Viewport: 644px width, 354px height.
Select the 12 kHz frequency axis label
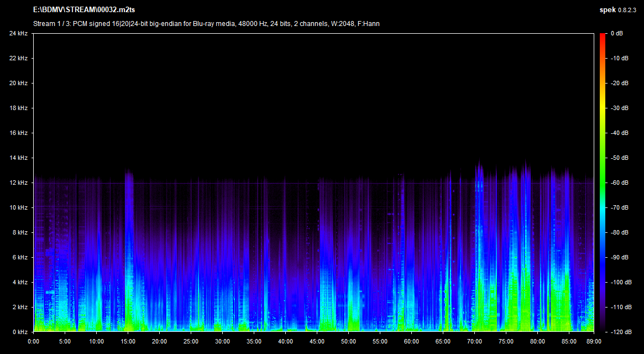point(18,183)
